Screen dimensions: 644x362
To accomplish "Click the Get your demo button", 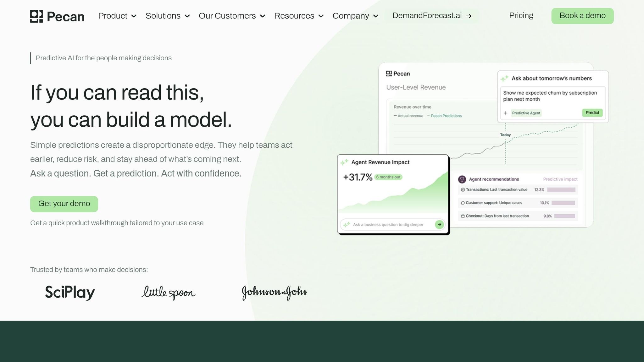I will pyautogui.click(x=64, y=204).
